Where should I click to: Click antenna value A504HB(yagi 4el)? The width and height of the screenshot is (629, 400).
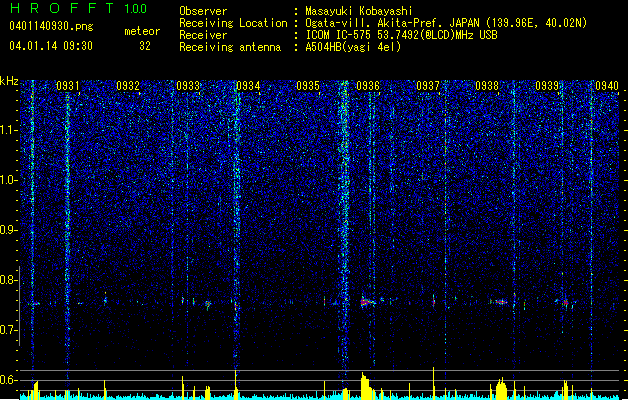[353, 47]
